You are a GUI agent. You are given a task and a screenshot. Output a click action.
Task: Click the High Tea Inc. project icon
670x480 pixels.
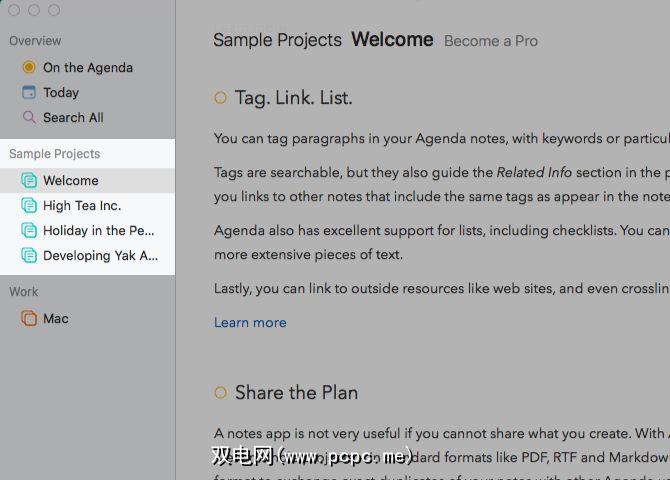(29, 206)
